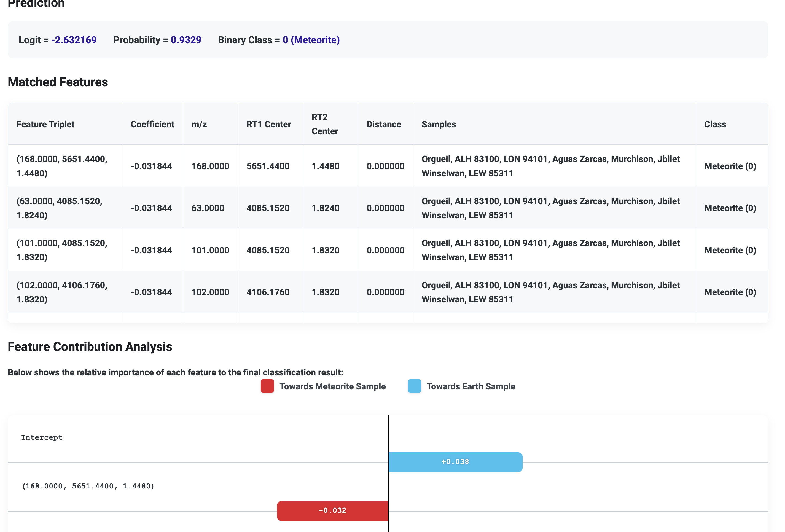Click the Coefficient column header
This screenshot has height=532, width=785.
pyautogui.click(x=152, y=124)
